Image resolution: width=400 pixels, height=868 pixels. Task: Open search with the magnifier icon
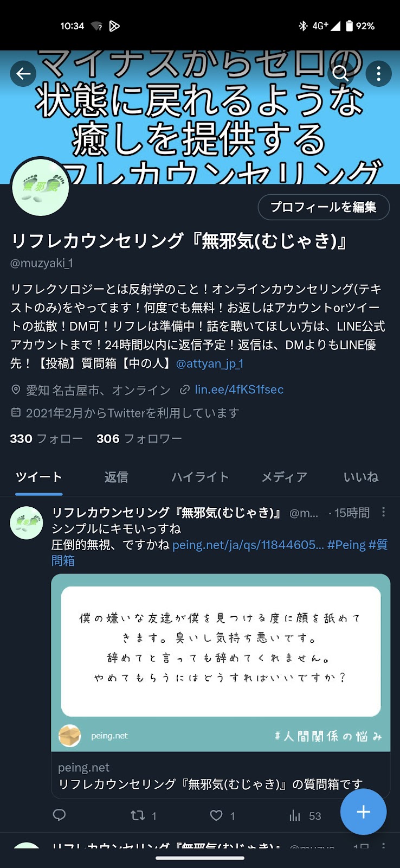click(340, 74)
